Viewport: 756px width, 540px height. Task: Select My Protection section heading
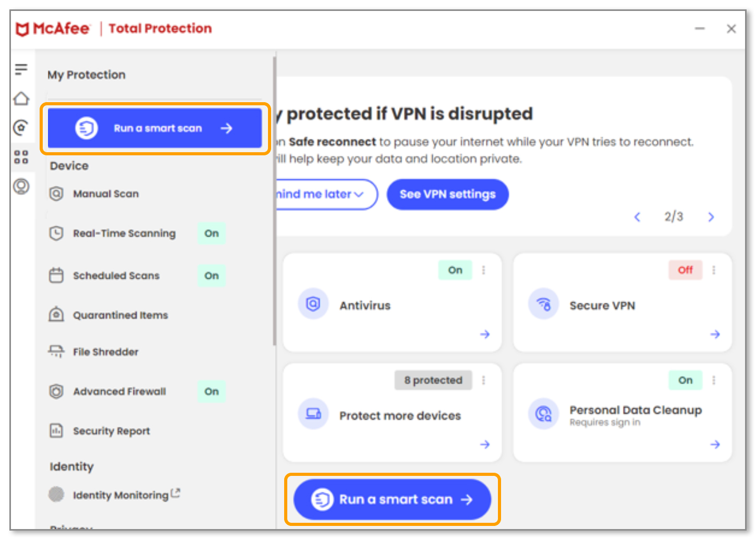[86, 75]
